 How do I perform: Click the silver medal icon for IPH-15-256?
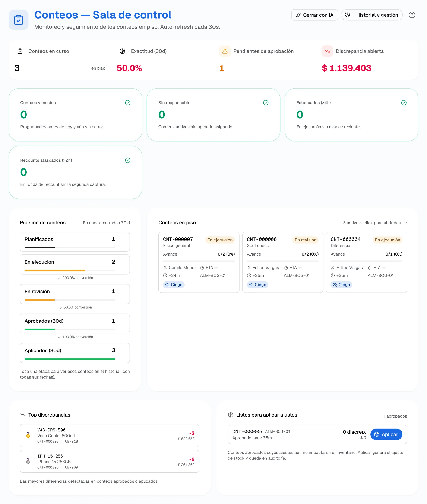pyautogui.click(x=28, y=461)
